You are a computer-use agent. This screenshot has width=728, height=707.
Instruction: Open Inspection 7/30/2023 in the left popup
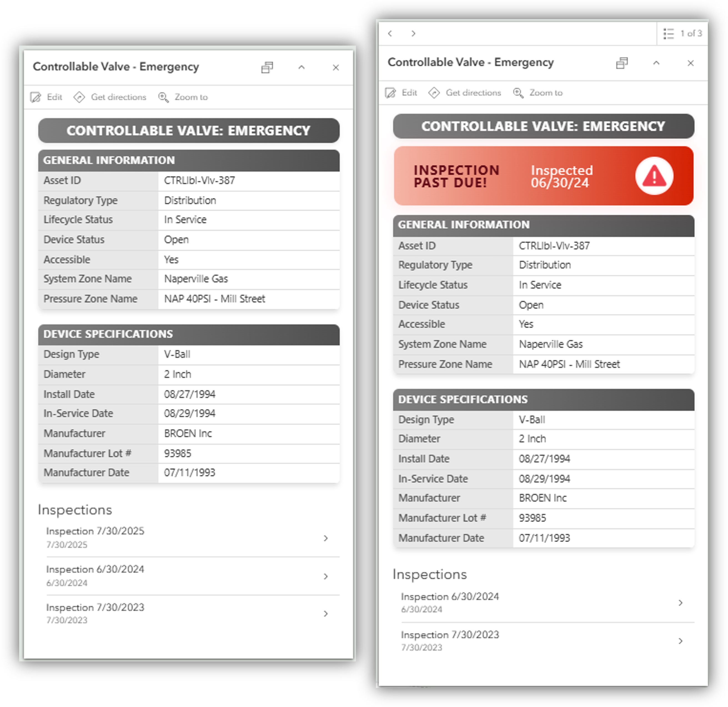pos(193,614)
